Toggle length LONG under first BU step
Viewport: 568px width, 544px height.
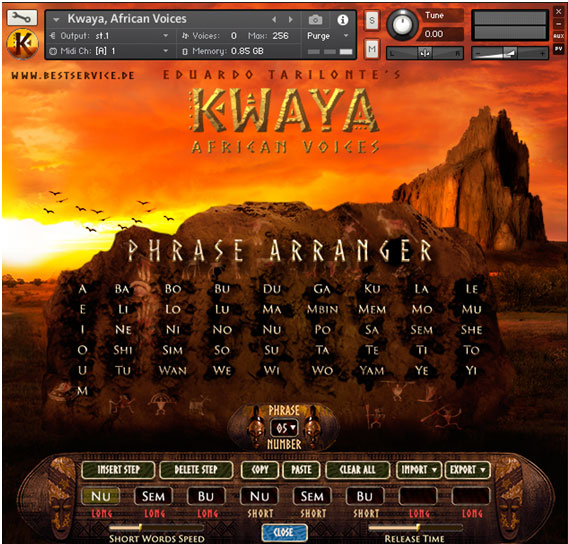(207, 513)
